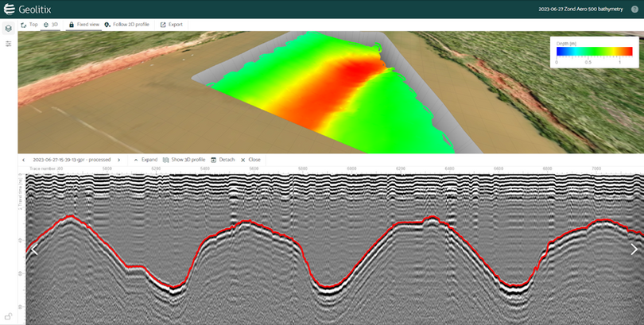Go to previous profile with left chevron
The width and height of the screenshot is (644, 325).
(24, 160)
